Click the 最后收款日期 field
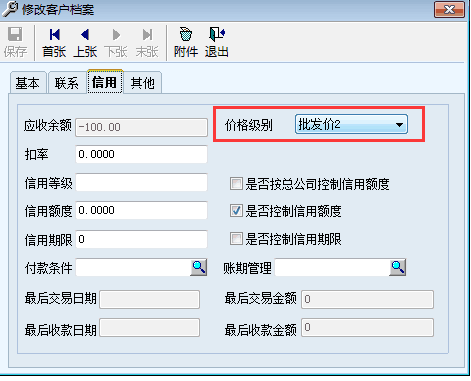Image resolution: width=471 pixels, height=381 pixels. pyautogui.click(x=149, y=327)
